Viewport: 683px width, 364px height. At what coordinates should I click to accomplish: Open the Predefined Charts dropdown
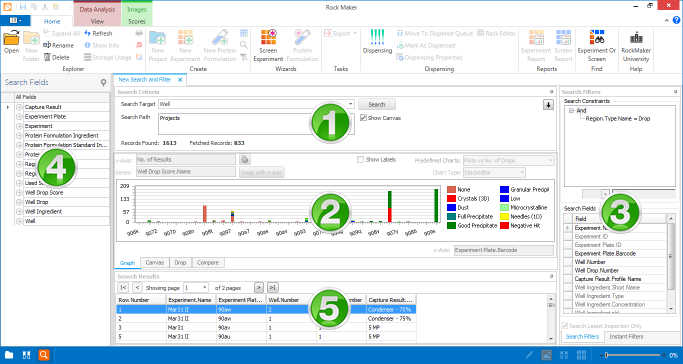[551, 161]
